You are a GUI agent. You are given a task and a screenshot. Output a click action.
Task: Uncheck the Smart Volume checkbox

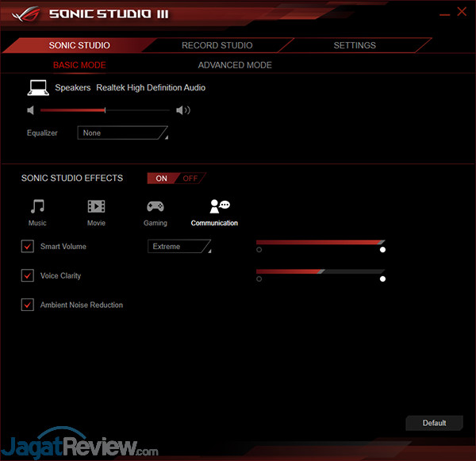pyautogui.click(x=28, y=246)
